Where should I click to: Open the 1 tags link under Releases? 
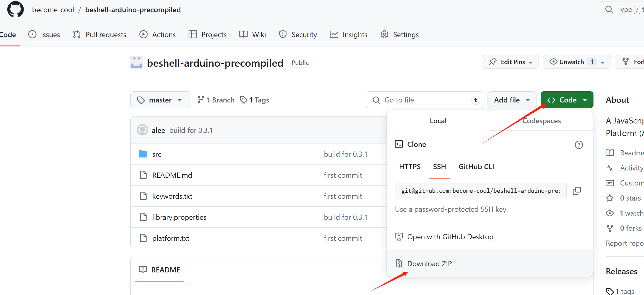click(x=620, y=291)
